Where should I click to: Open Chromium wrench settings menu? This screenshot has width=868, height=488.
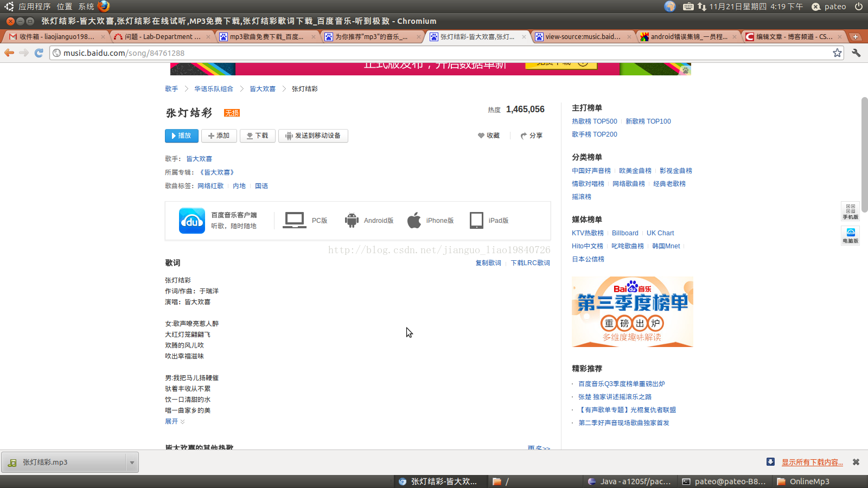pyautogui.click(x=856, y=53)
